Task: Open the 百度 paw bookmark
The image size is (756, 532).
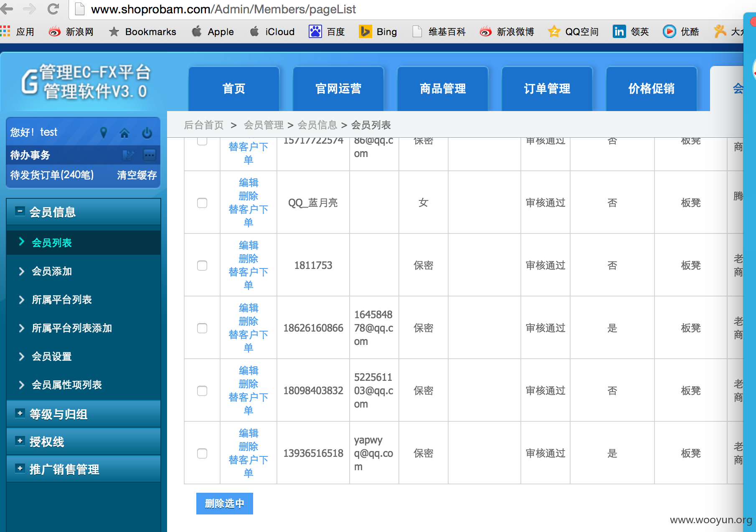Action: coord(327,32)
